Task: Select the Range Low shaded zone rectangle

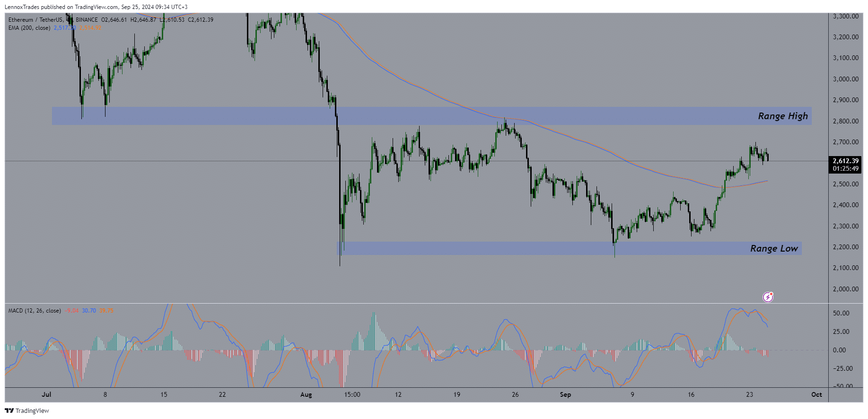Action: click(x=569, y=248)
